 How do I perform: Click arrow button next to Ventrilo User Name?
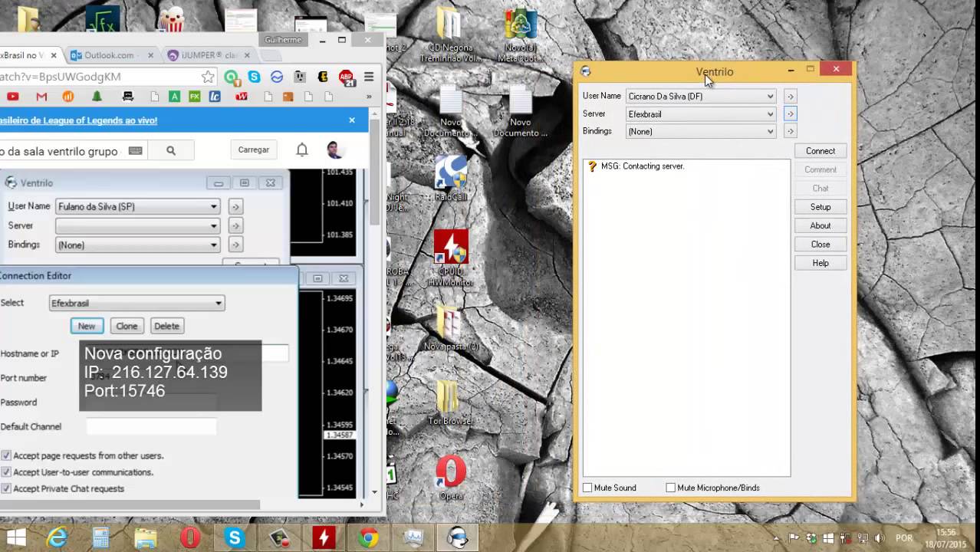(x=790, y=97)
